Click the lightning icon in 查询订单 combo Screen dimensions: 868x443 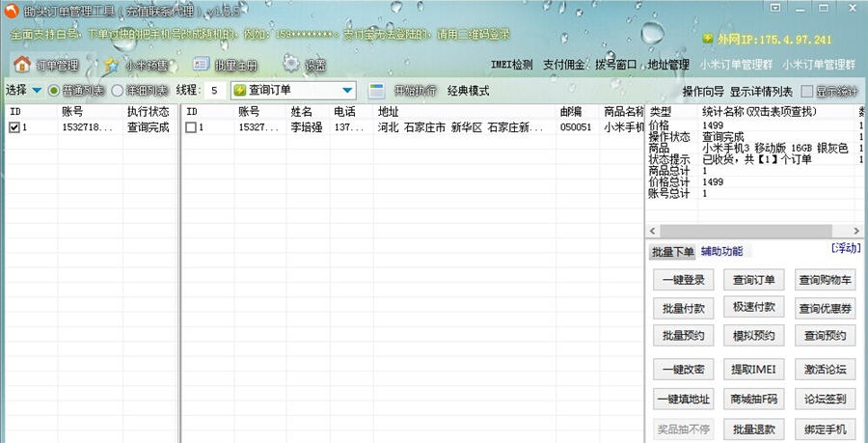240,91
